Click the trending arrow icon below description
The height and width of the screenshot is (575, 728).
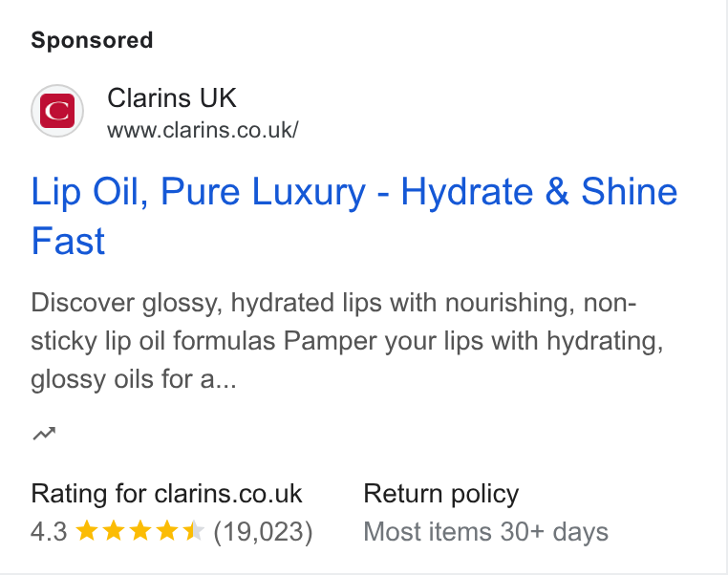pyautogui.click(x=44, y=434)
